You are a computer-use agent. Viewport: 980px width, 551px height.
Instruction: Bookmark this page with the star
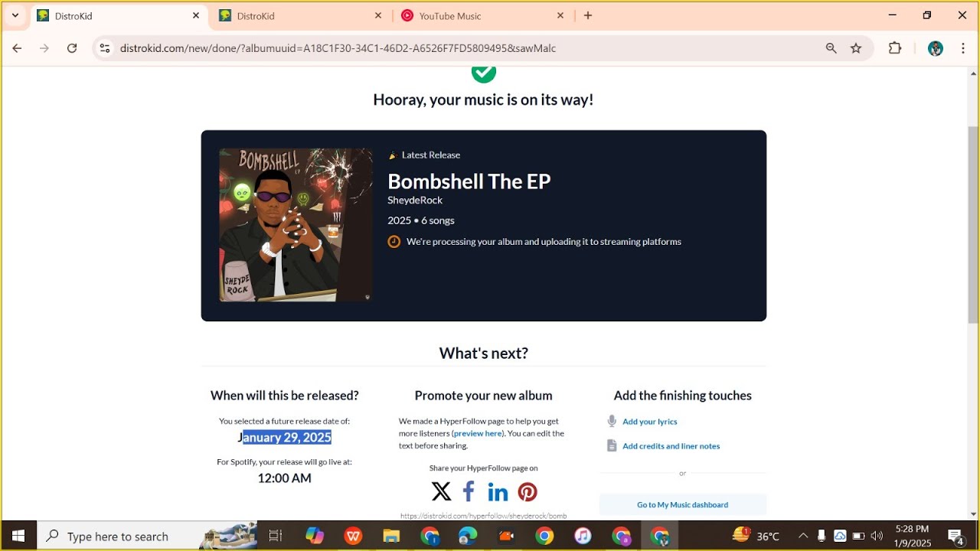coord(856,48)
